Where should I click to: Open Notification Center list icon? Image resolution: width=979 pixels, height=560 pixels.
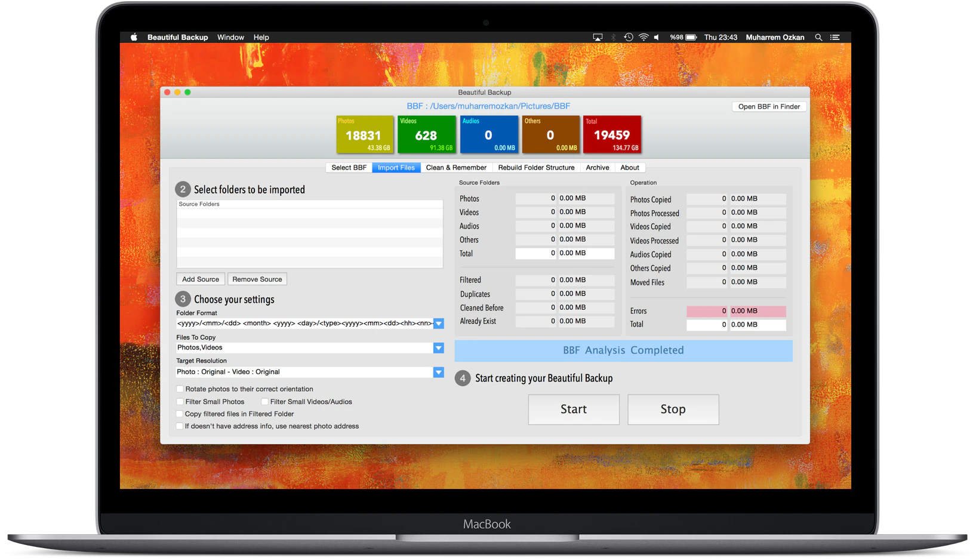point(835,37)
